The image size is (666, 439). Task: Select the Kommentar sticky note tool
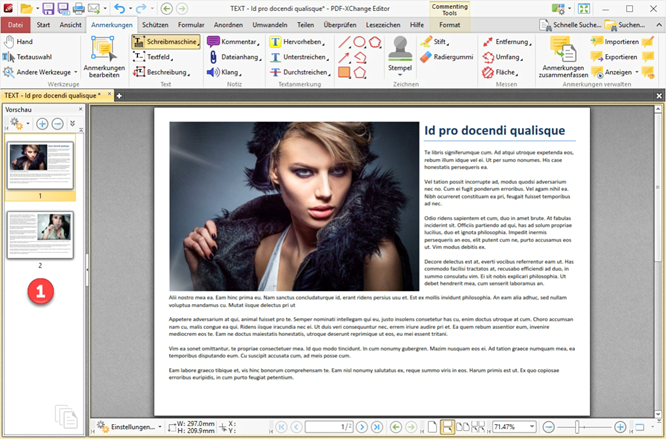[x=232, y=42]
